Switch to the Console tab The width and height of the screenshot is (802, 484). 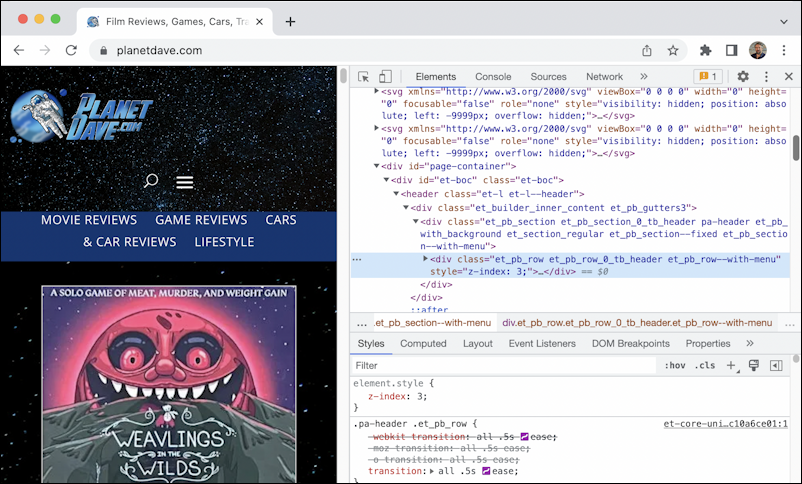pyautogui.click(x=493, y=77)
